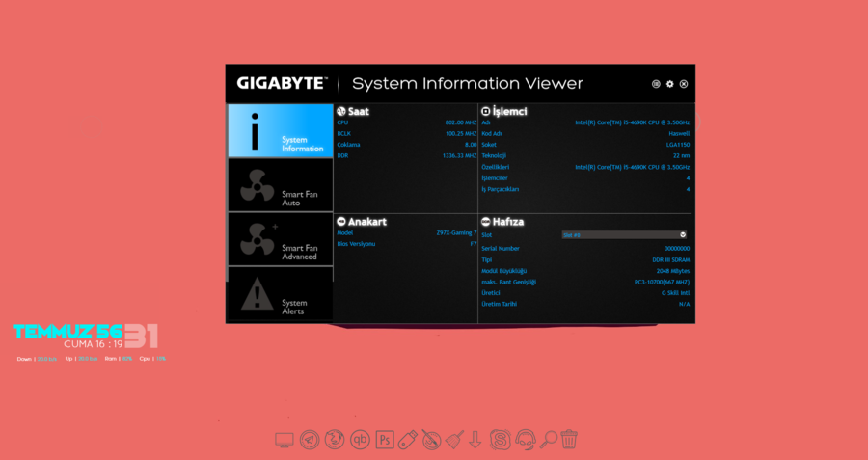Click the TEMMUZ 56 desktop date widget

[68, 332]
